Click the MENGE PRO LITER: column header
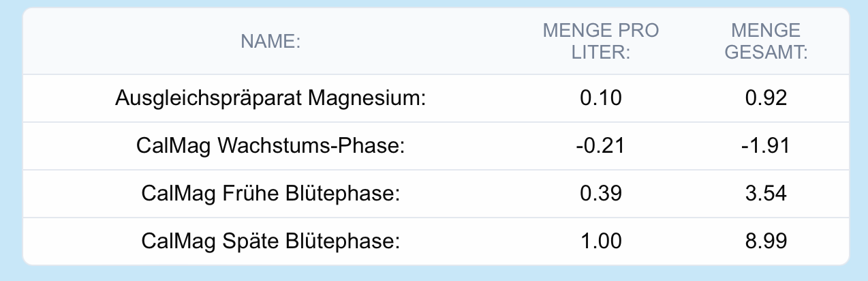Image resolution: width=868 pixels, height=281 pixels. pos(600,42)
